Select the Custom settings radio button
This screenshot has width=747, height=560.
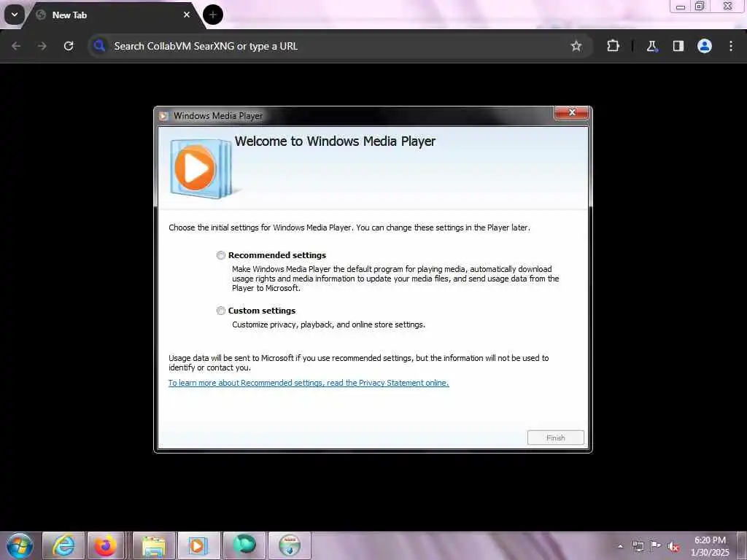pos(221,311)
